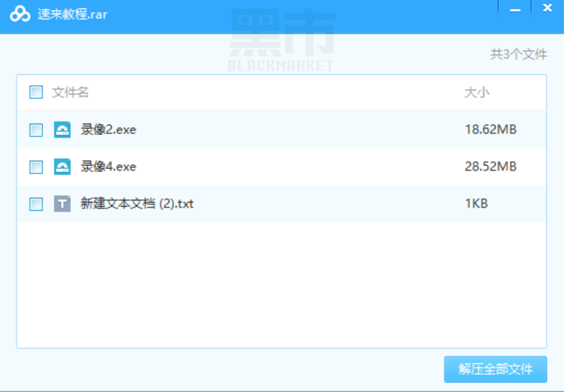The image size is (564, 392).
Task: Toggle the select-all checkbox beside 文件名
Action: tap(36, 92)
